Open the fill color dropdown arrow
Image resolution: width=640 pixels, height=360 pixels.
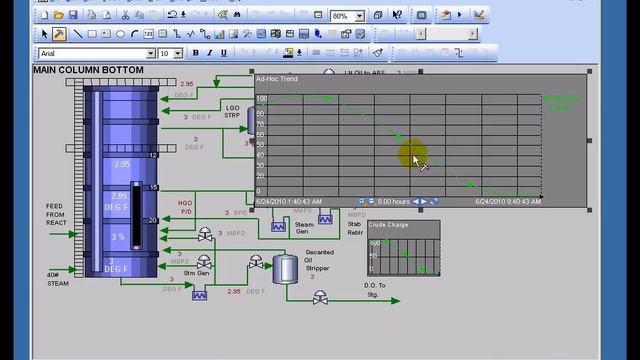pos(299,53)
